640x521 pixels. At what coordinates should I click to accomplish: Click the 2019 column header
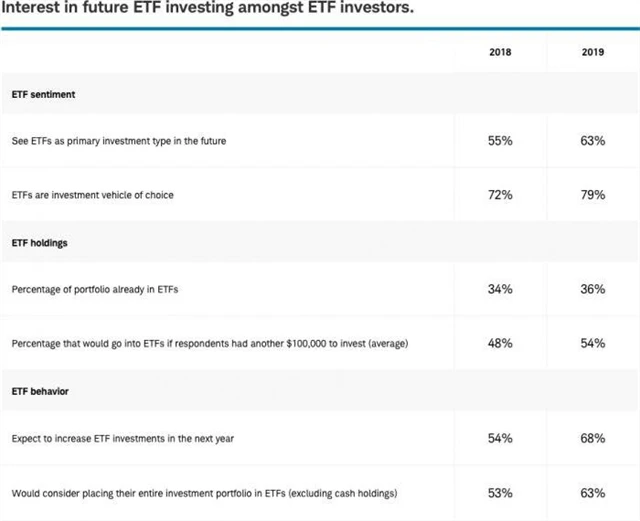point(592,52)
